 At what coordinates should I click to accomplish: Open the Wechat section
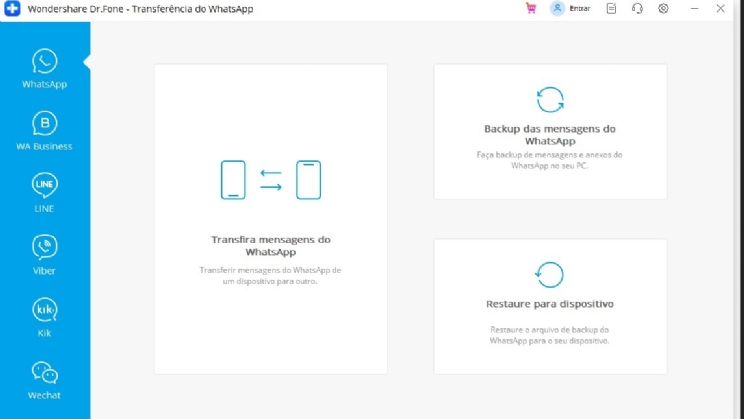coord(45,380)
